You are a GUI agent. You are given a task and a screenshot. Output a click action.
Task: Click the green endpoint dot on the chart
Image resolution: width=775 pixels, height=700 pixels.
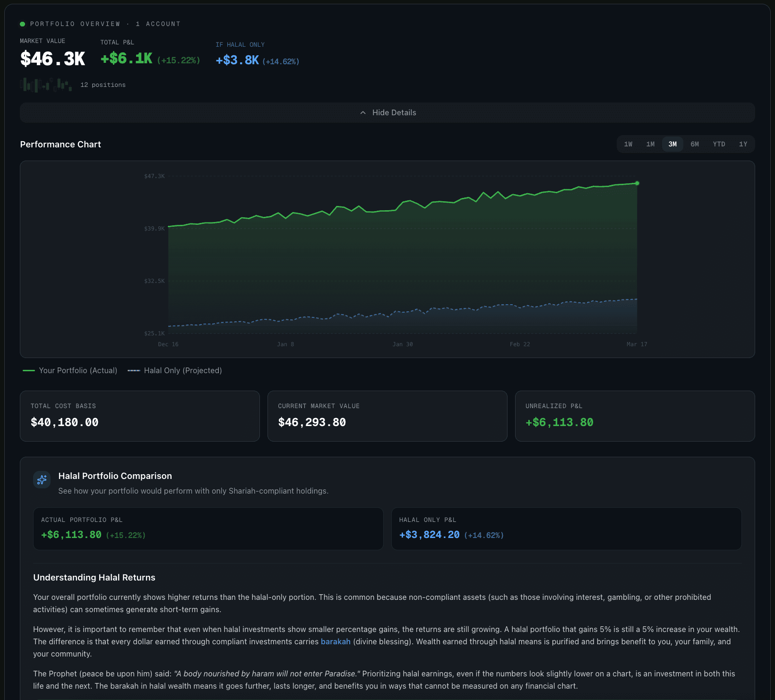coord(637,183)
